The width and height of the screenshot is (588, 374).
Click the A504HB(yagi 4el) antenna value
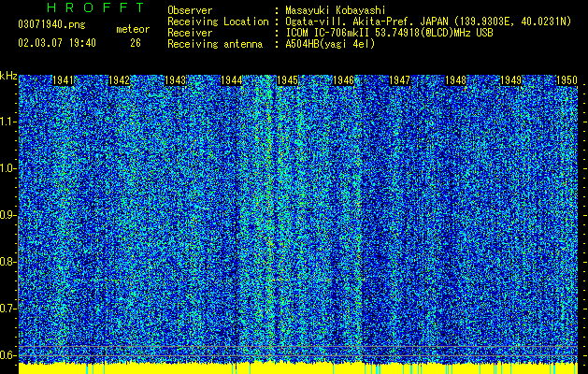tap(330, 44)
